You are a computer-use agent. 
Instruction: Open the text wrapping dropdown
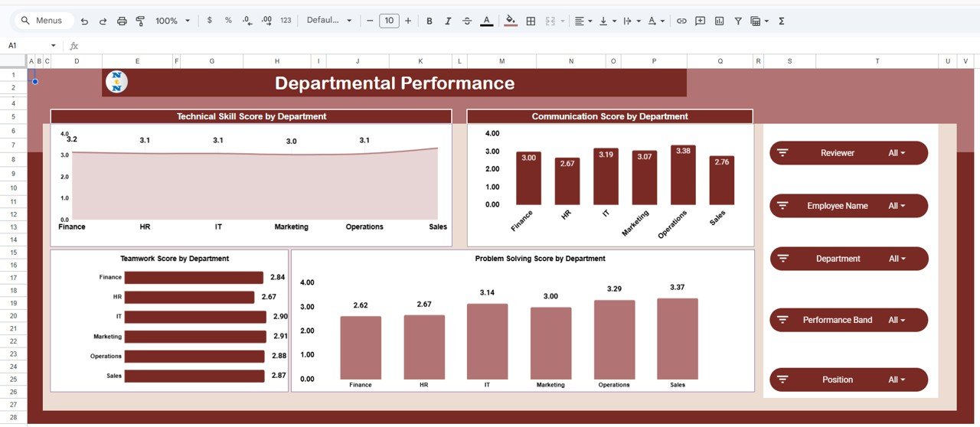632,21
